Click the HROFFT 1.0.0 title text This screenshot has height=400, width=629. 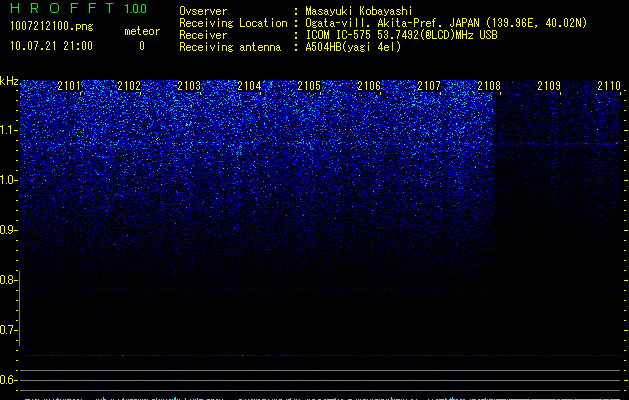[78, 8]
